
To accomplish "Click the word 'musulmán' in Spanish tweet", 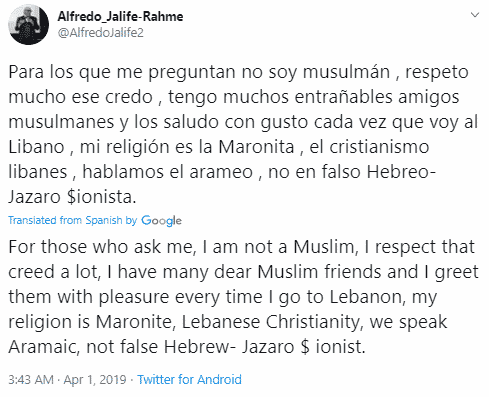I will coord(347,72).
